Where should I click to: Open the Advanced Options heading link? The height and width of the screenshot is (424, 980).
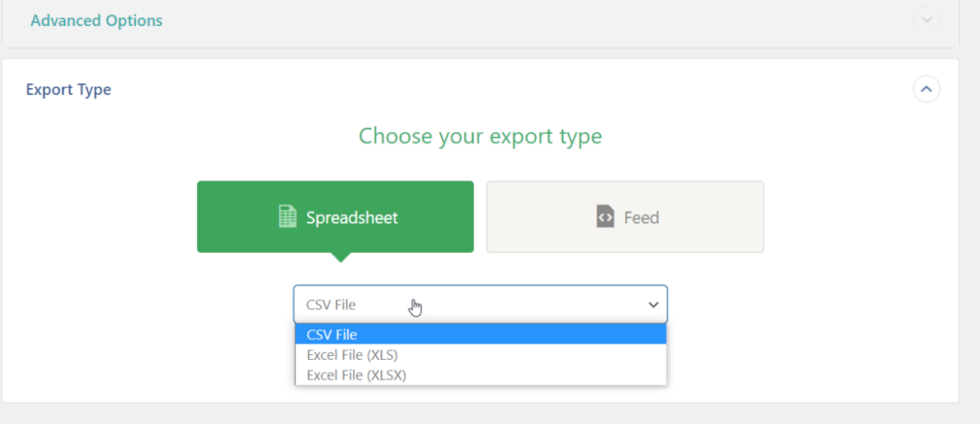click(x=97, y=21)
